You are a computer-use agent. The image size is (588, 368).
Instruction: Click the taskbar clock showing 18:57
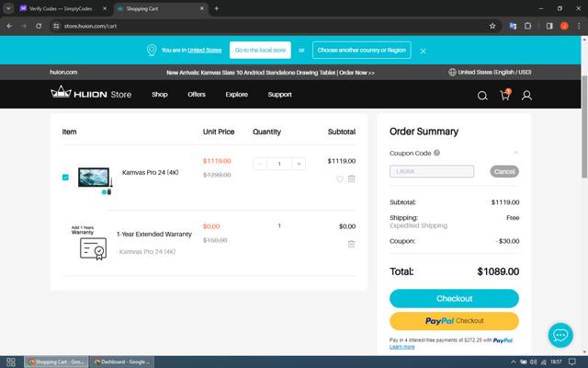pos(556,362)
